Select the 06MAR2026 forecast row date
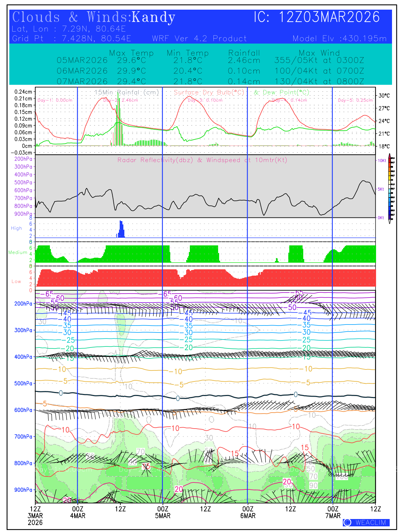The width and height of the screenshot is (399, 532). pos(82,71)
